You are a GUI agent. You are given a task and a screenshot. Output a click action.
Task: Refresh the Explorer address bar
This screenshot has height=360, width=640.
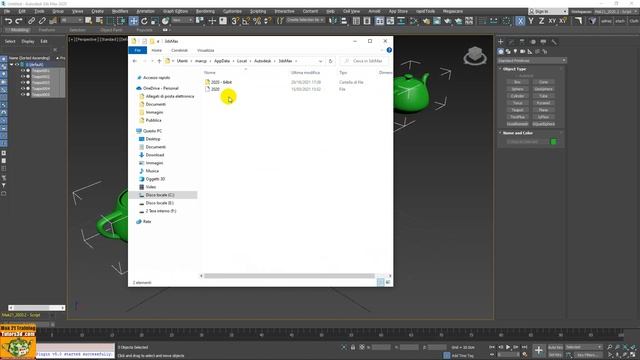coord(331,61)
